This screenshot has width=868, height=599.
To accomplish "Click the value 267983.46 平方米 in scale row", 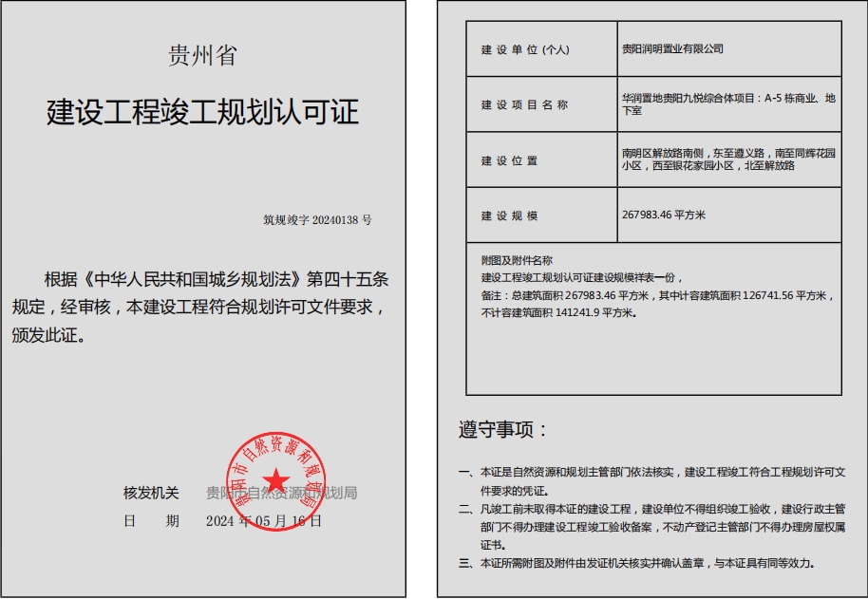I will pos(663,215).
